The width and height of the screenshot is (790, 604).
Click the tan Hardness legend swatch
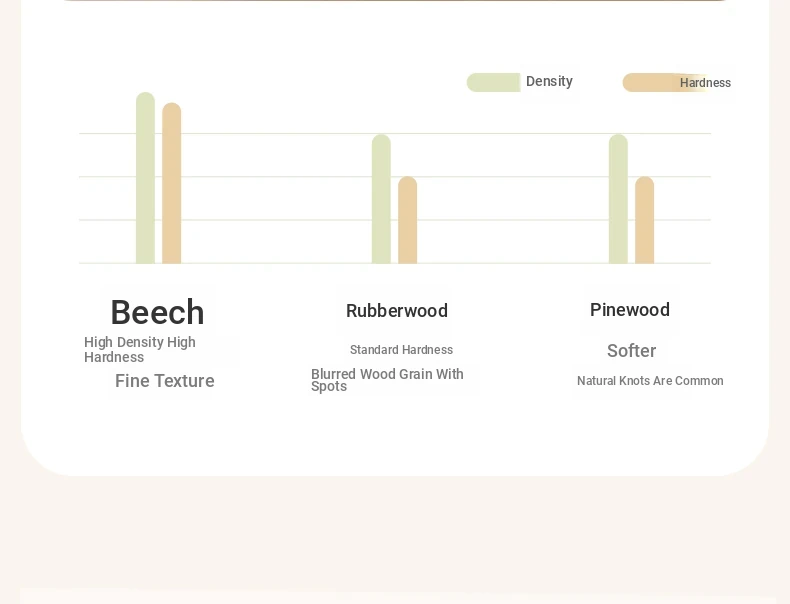665,82
